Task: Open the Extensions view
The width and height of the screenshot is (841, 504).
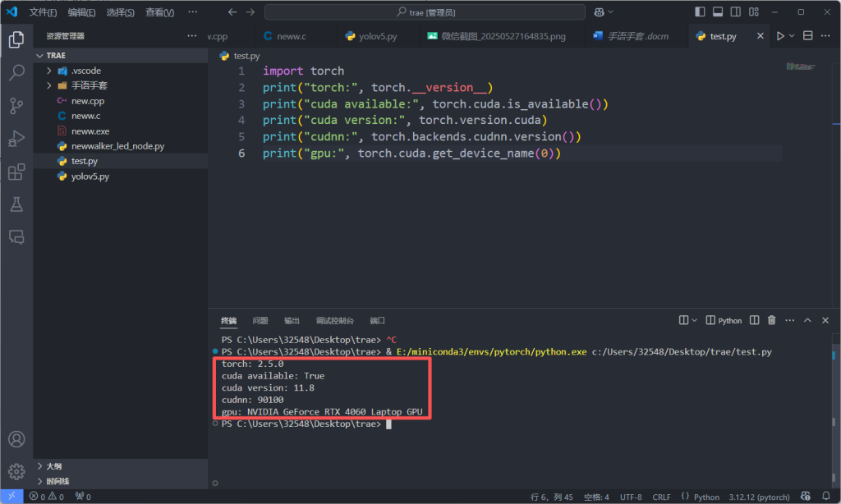Action: pos(16,172)
